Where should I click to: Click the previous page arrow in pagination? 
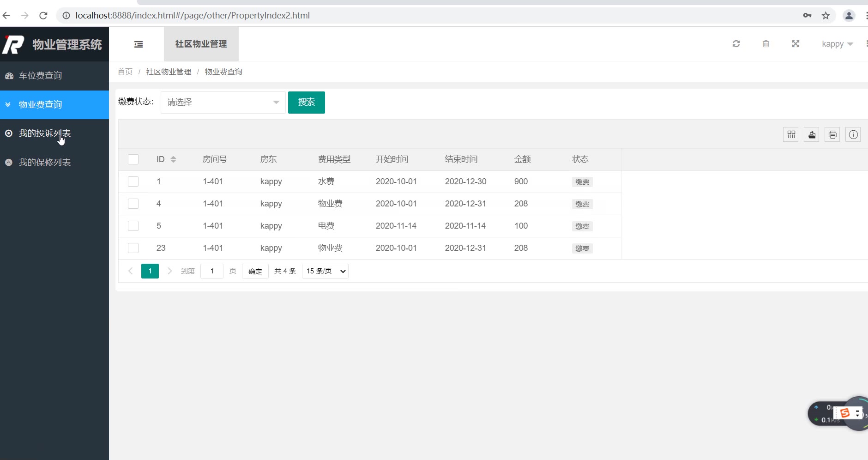[x=131, y=271]
